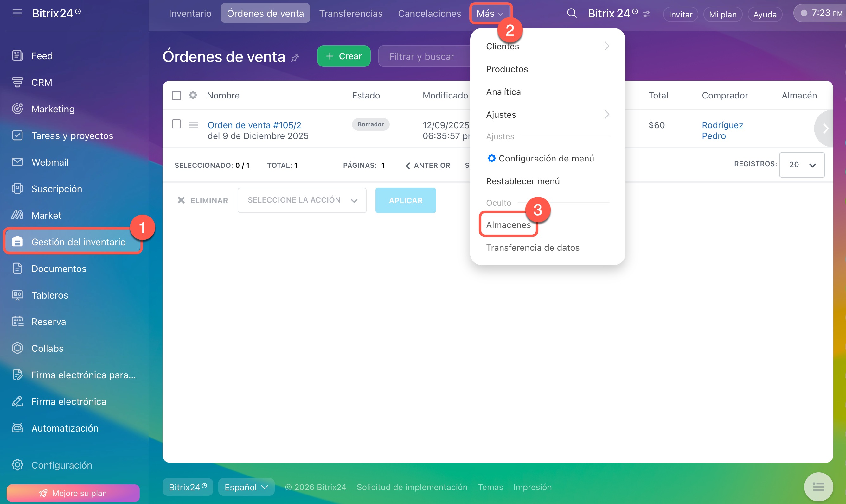Click the pin icon next to page title

click(295, 58)
